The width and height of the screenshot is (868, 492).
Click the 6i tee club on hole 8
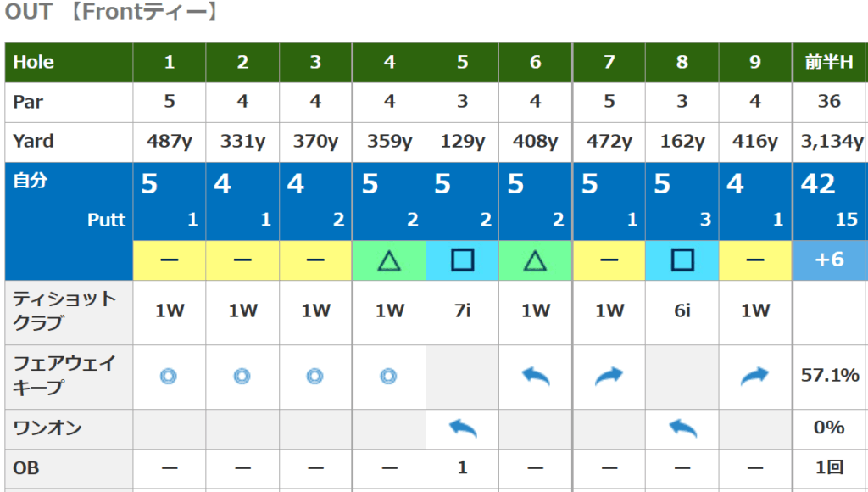(682, 311)
